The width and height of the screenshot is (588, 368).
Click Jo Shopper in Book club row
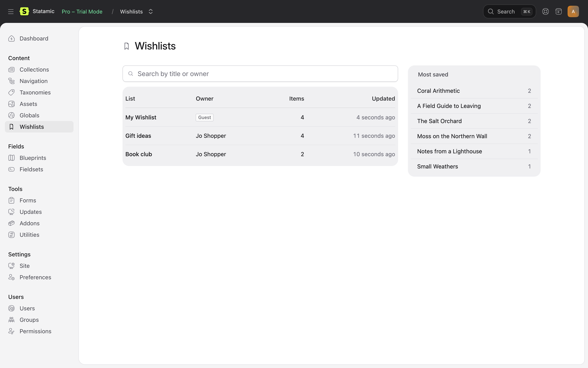click(211, 154)
